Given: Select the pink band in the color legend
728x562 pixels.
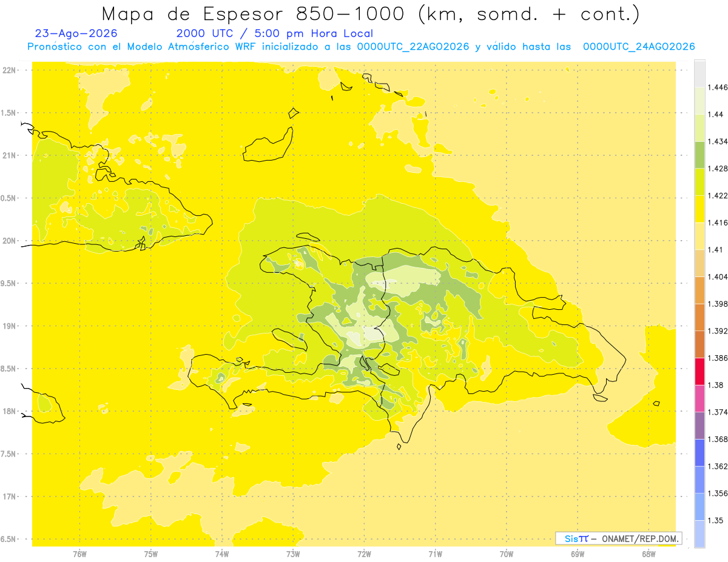Looking at the screenshot, I should (699, 398).
